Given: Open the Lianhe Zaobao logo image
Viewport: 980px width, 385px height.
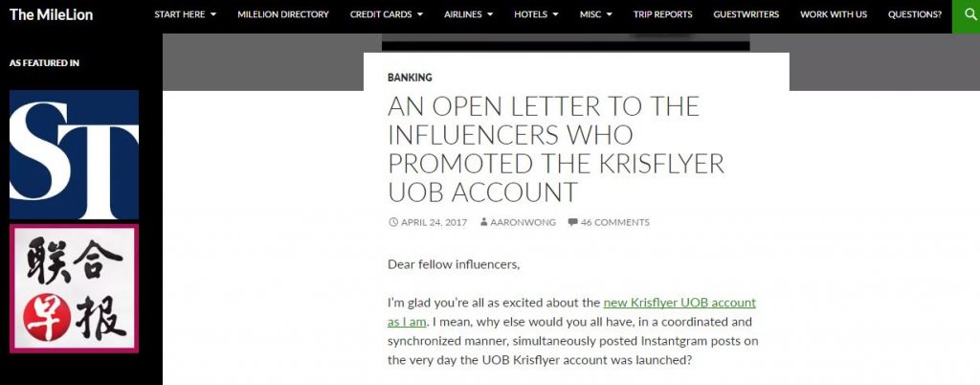Looking at the screenshot, I should 74,288.
